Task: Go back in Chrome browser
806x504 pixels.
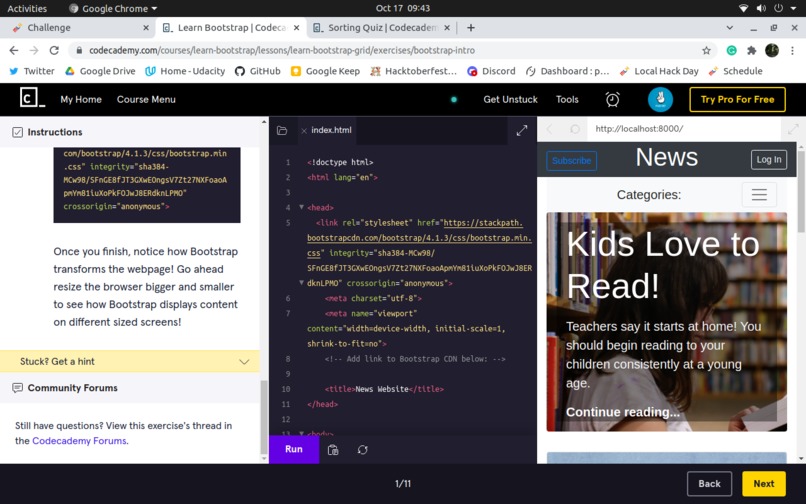Action: click(14, 50)
